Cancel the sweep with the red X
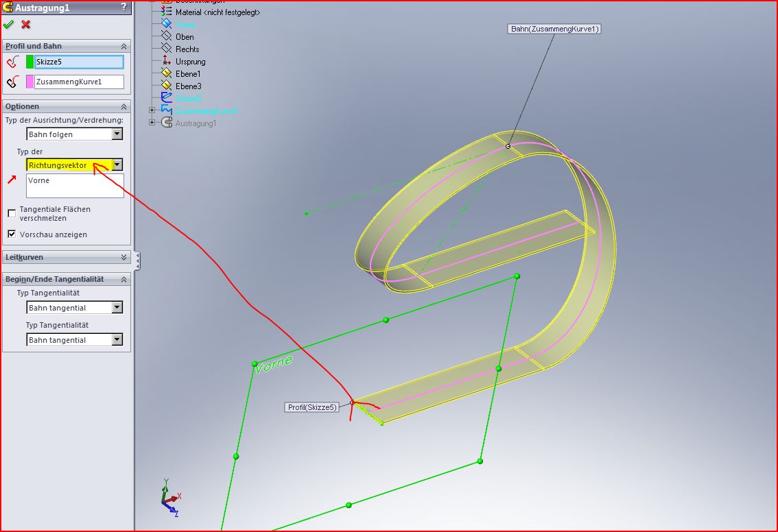The width and height of the screenshot is (778, 532). [x=26, y=24]
